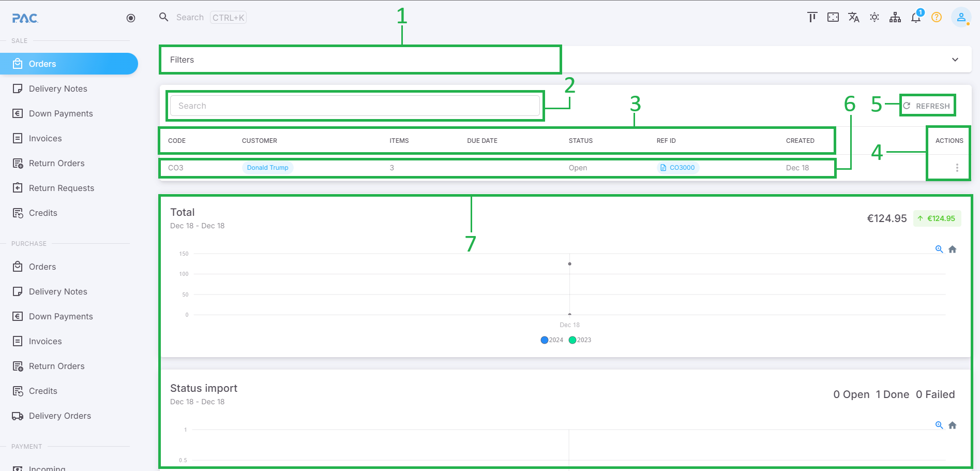Reset the Status import chart with home icon
980x471 pixels.
point(953,425)
